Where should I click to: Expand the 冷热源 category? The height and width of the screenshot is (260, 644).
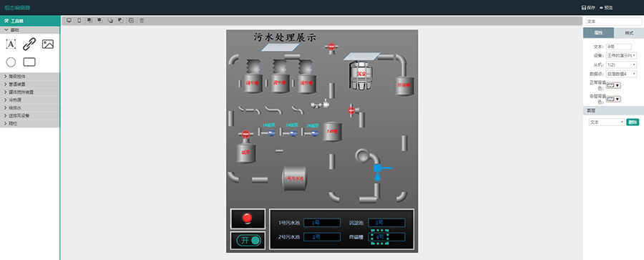click(x=30, y=100)
